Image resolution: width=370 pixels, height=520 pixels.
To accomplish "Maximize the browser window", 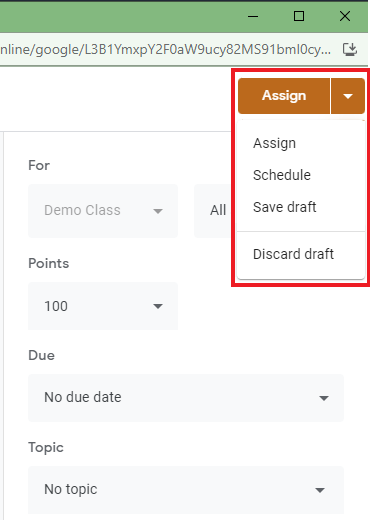I will [x=299, y=16].
